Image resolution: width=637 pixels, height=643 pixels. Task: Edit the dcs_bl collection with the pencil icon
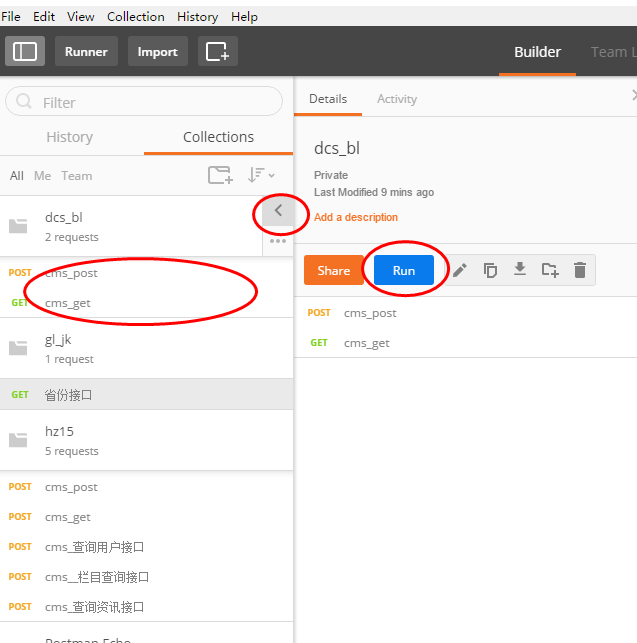460,270
